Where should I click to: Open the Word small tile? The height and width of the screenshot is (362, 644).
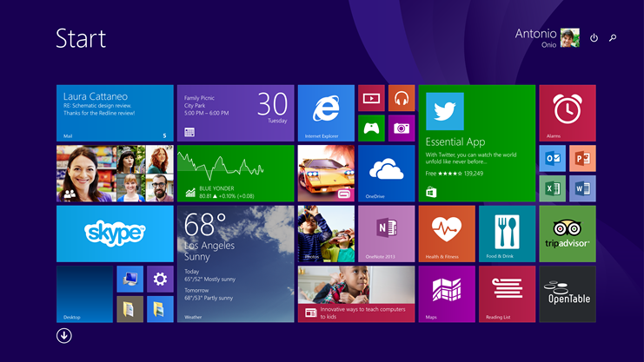coord(581,188)
